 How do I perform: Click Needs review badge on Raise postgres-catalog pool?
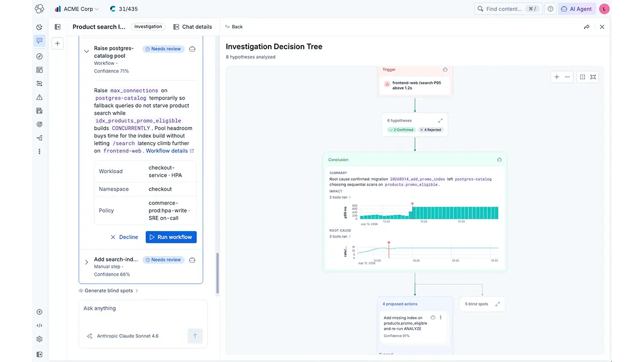163,49
